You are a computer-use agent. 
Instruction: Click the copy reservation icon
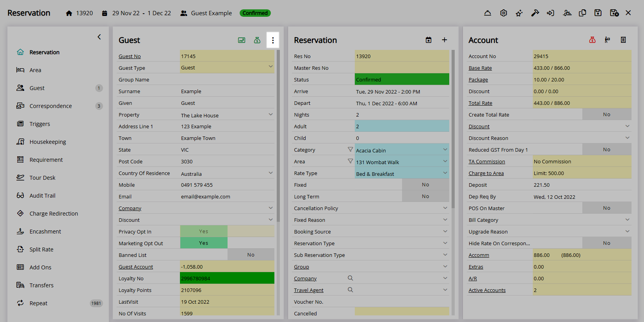coord(582,13)
